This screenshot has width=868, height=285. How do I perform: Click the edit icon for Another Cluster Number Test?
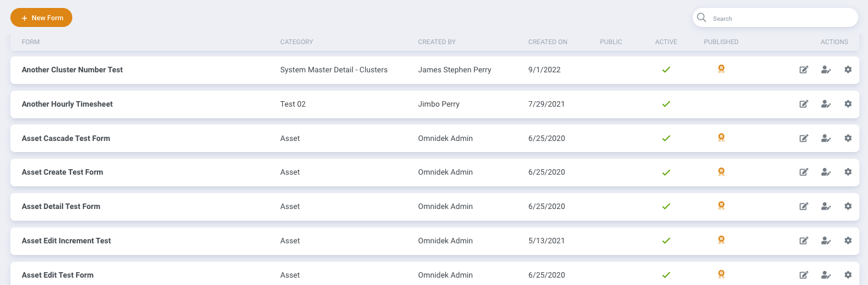804,70
